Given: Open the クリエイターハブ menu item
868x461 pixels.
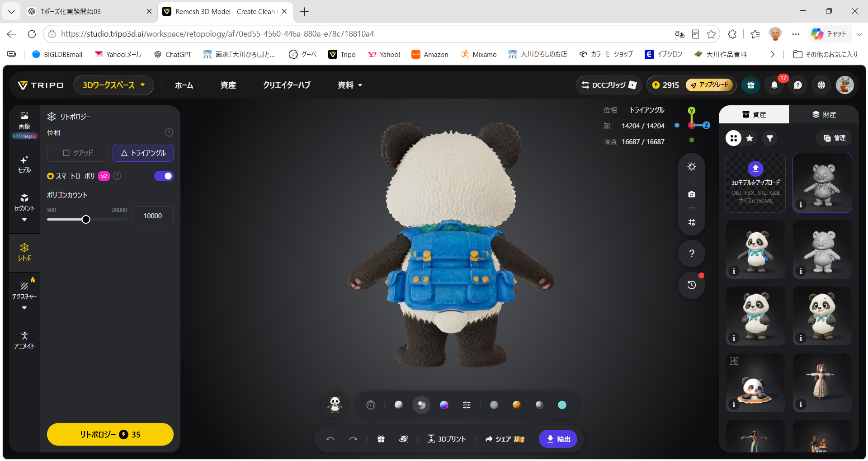Looking at the screenshot, I should (x=287, y=85).
